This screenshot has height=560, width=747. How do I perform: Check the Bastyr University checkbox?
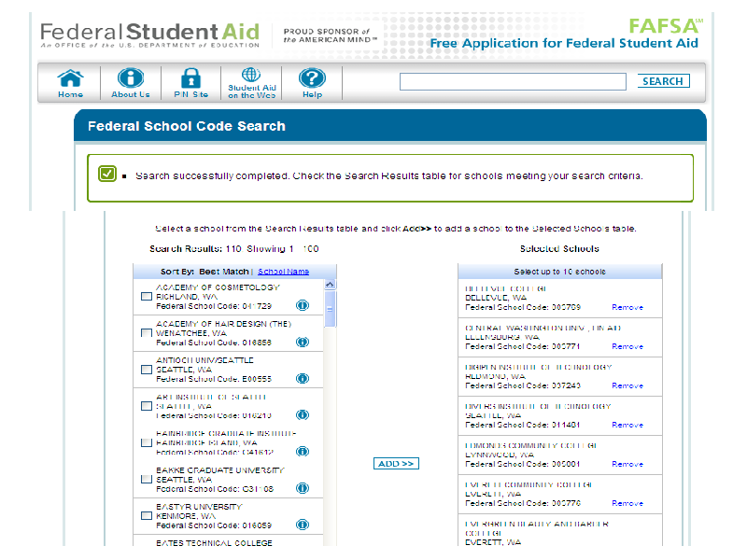pyautogui.click(x=147, y=516)
